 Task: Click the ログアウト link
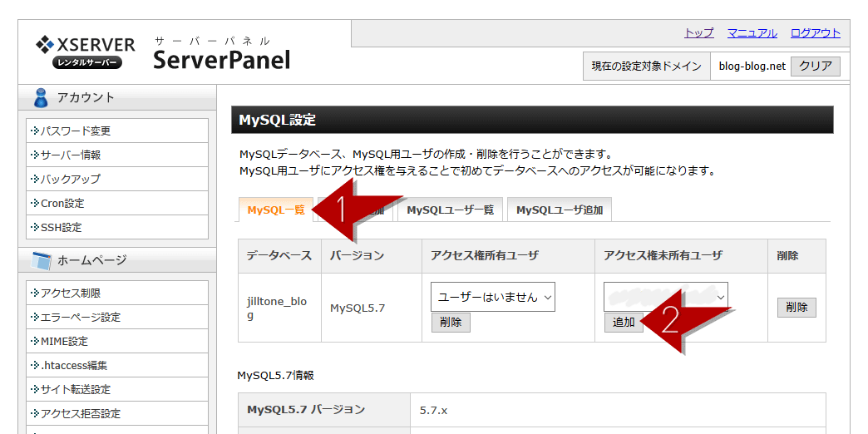(816, 32)
